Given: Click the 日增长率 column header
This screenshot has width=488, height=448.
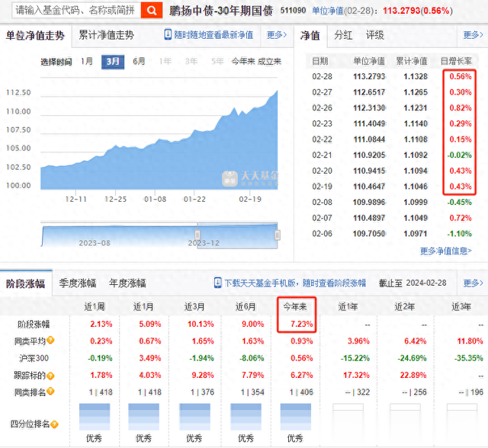Looking at the screenshot, I should [456, 61].
